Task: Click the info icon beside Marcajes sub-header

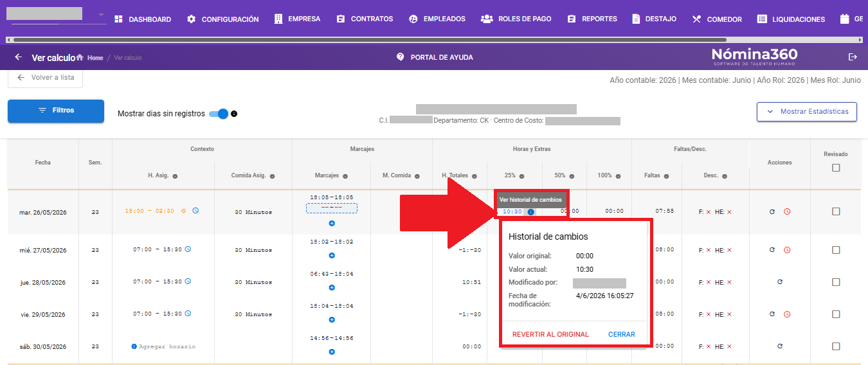Action: (x=345, y=176)
